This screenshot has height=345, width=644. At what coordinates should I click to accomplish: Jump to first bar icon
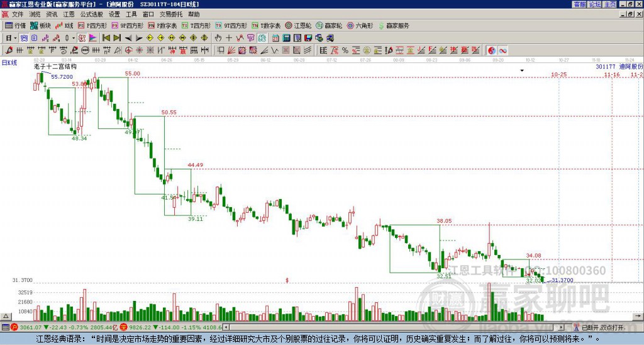(x=106, y=38)
